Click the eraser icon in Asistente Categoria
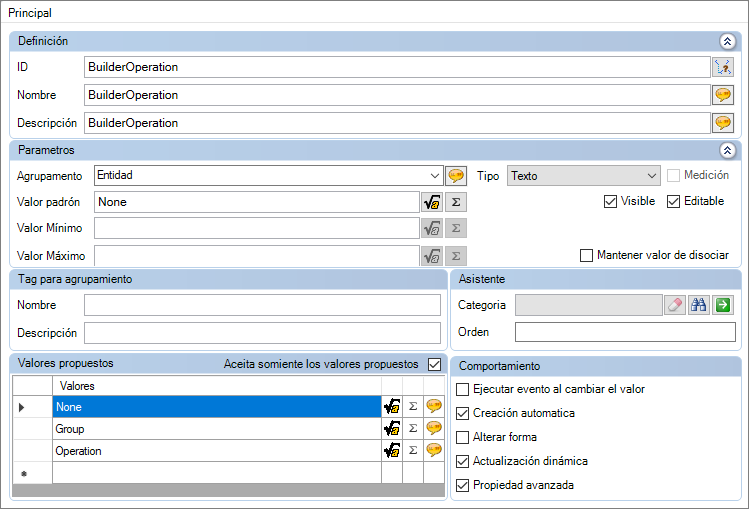 [x=675, y=305]
